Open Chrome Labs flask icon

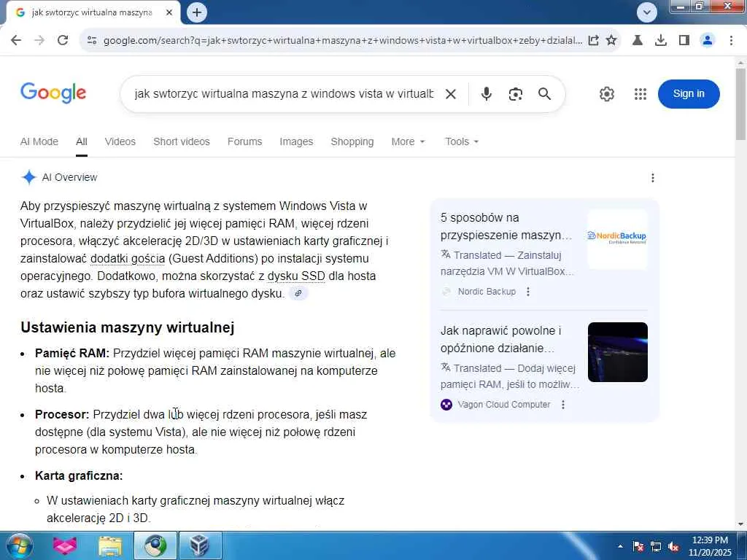pyautogui.click(x=638, y=41)
